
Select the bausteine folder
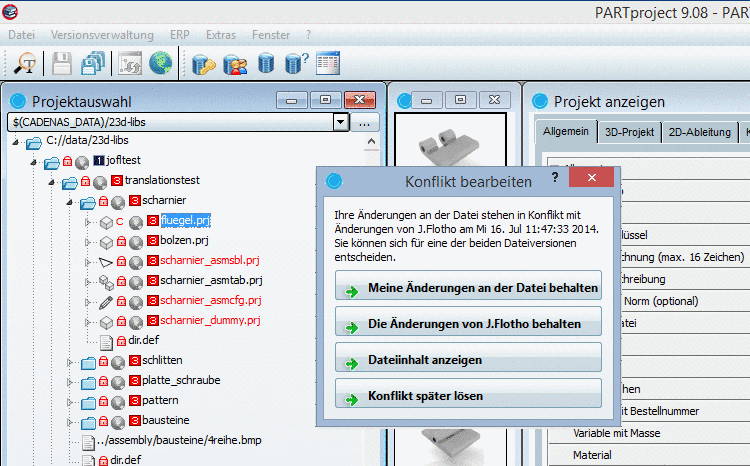[x=165, y=421]
